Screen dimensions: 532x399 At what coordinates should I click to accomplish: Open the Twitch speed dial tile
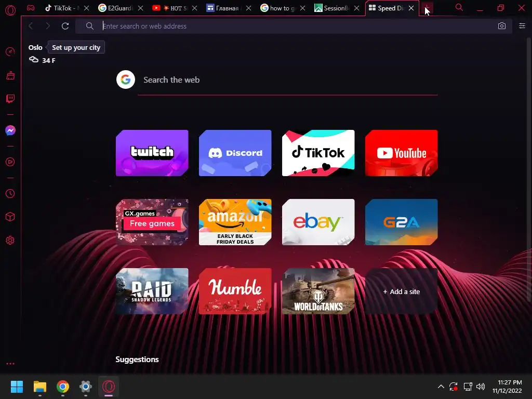[x=152, y=153]
